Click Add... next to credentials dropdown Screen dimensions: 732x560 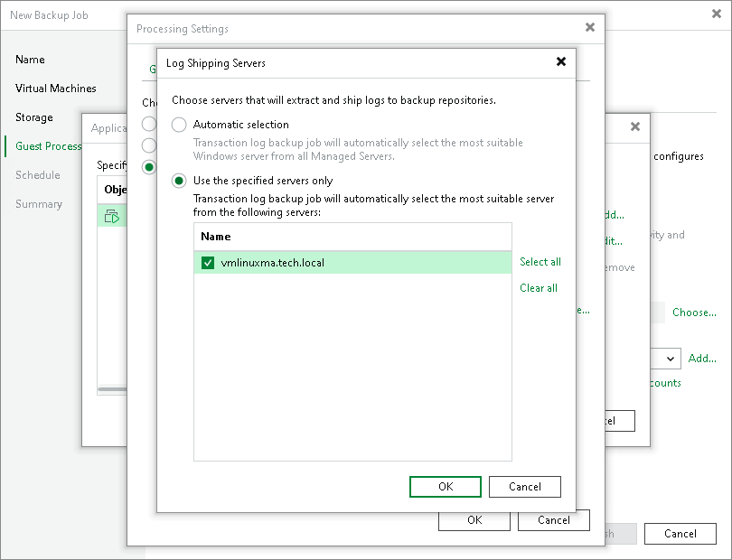tap(702, 359)
